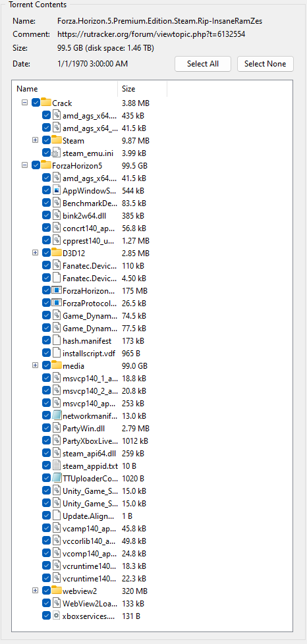This screenshot has height=644, width=307.
Task: Click the 99.0 GB size value
Action: tap(134, 365)
